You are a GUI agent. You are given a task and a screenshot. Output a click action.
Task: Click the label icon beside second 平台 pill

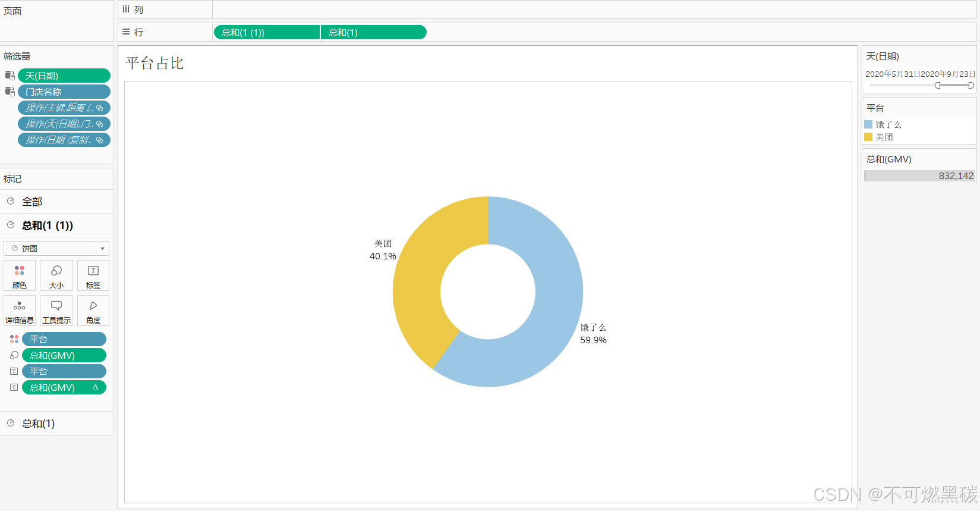point(14,371)
